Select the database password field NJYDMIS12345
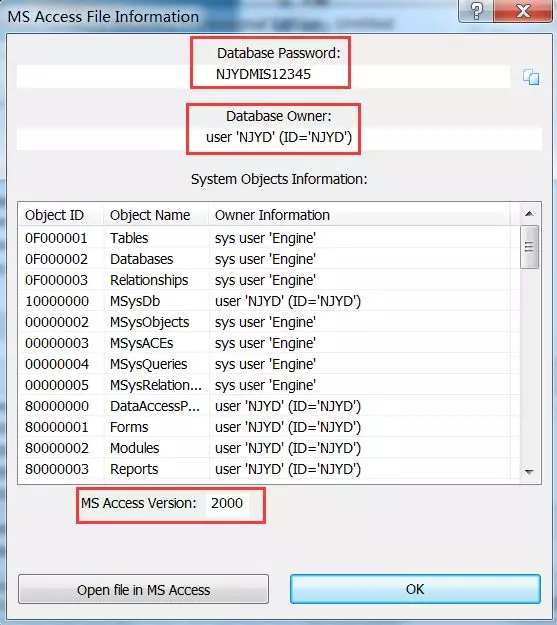The image size is (557, 625). tap(263, 75)
